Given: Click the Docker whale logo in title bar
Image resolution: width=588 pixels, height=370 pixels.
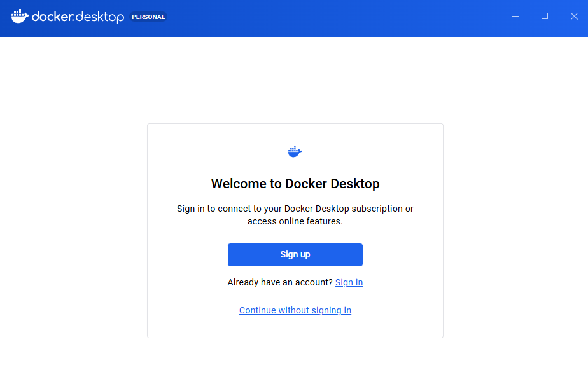Looking at the screenshot, I should pos(20,17).
